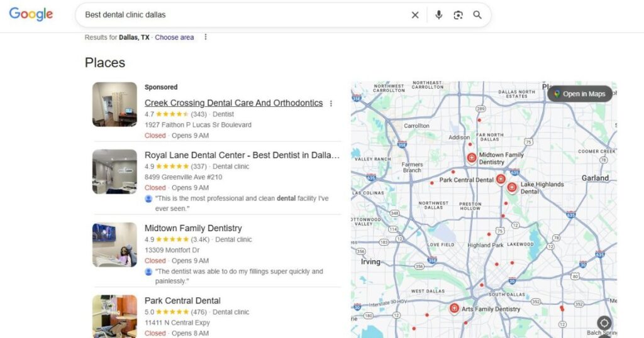This screenshot has height=338, width=644.
Task: Click 1927 Faithon P Lucas Sr Boulevard
Action: click(198, 124)
